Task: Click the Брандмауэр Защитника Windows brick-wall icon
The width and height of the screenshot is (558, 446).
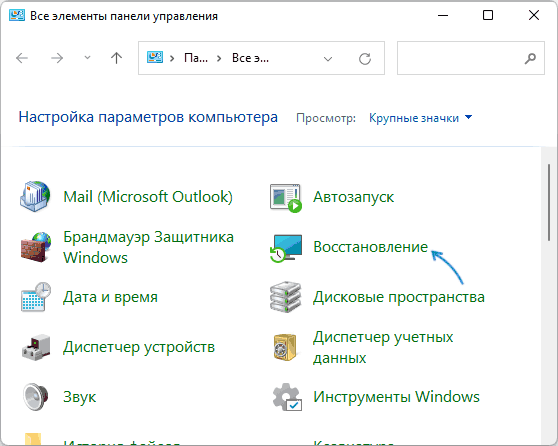Action: coord(35,247)
